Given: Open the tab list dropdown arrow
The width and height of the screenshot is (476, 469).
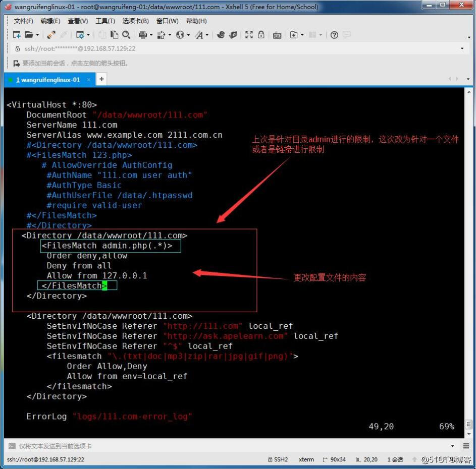Looking at the screenshot, I should [468, 79].
